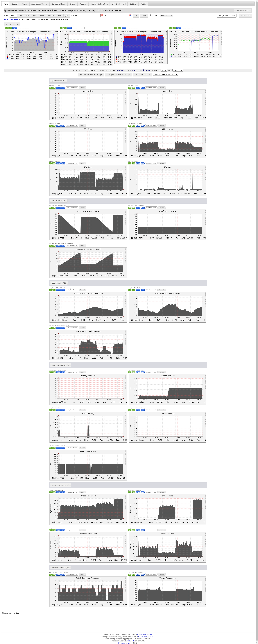
Task: Open the Cubism tab
Action: [133, 4]
